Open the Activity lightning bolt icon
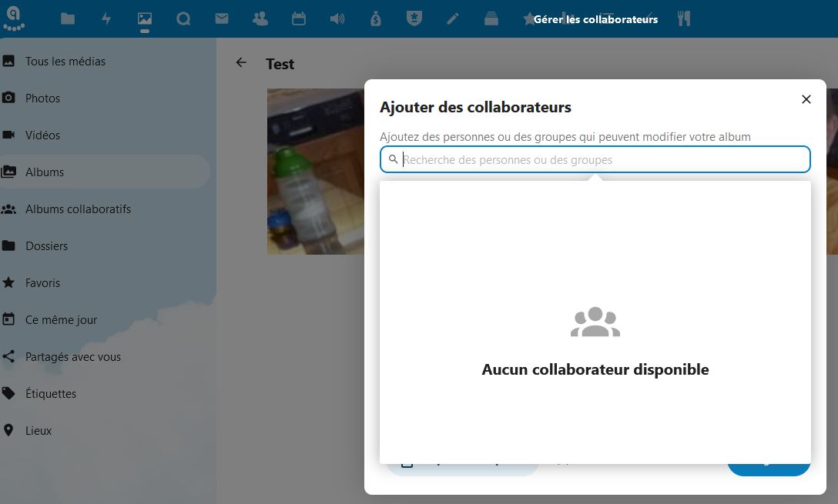Viewport: 838px width, 504px height. pos(106,18)
